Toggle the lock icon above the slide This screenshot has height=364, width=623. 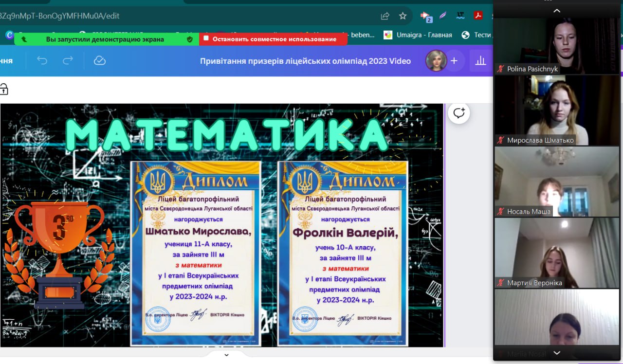pos(4,89)
